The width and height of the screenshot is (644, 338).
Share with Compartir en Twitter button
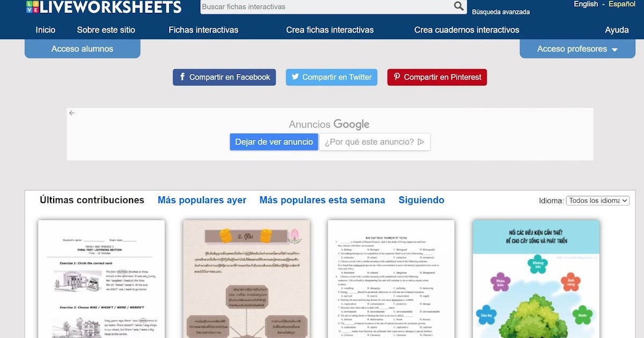tap(332, 77)
